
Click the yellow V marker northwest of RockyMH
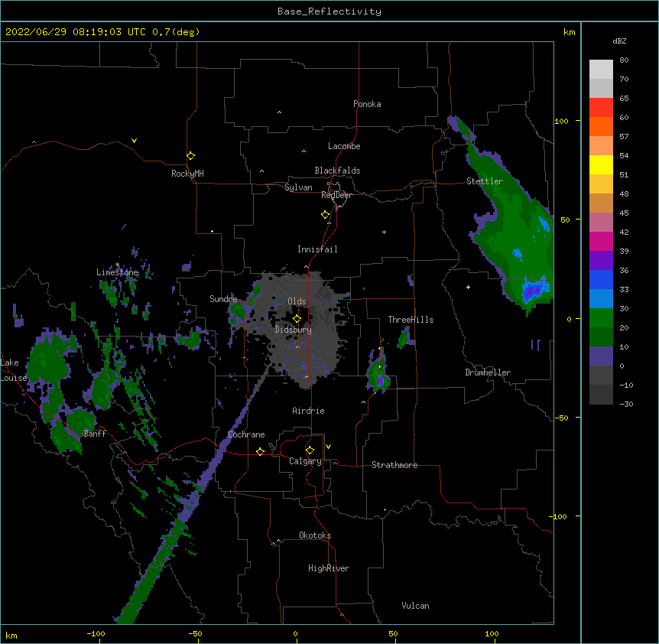point(134,141)
